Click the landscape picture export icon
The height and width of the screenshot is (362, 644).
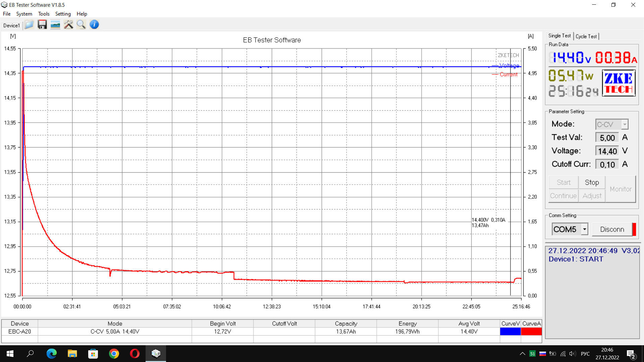click(55, 24)
